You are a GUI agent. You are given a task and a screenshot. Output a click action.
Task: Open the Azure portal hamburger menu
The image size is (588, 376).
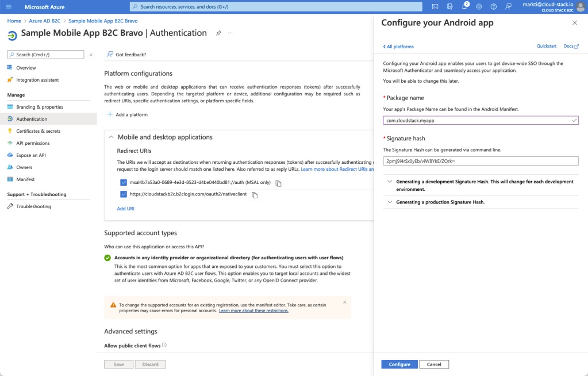9,7
